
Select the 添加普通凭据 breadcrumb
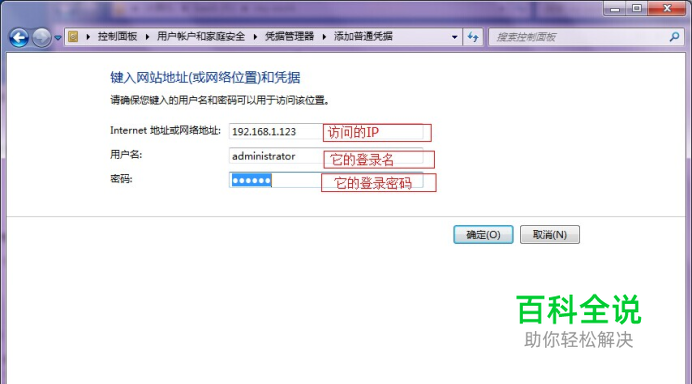tap(363, 37)
